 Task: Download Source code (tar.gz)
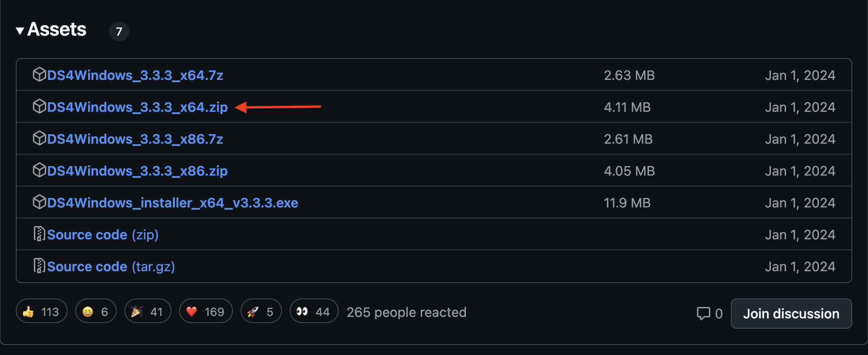[x=111, y=266]
